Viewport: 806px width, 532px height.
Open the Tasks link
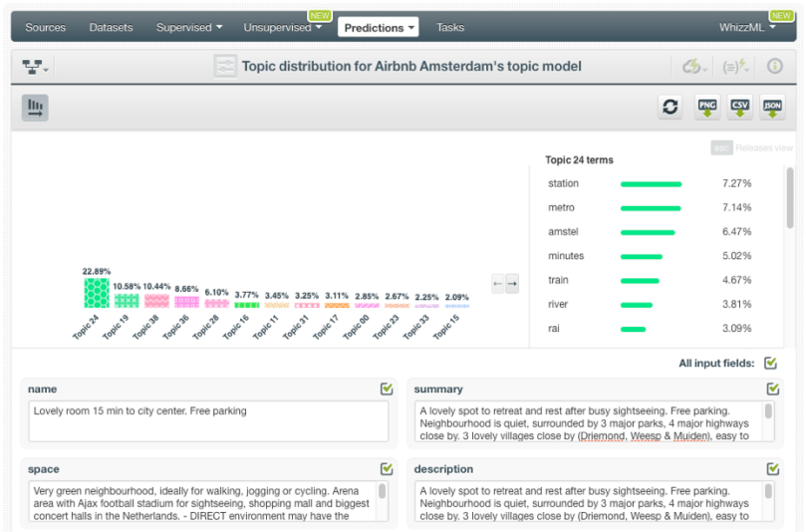(x=450, y=27)
